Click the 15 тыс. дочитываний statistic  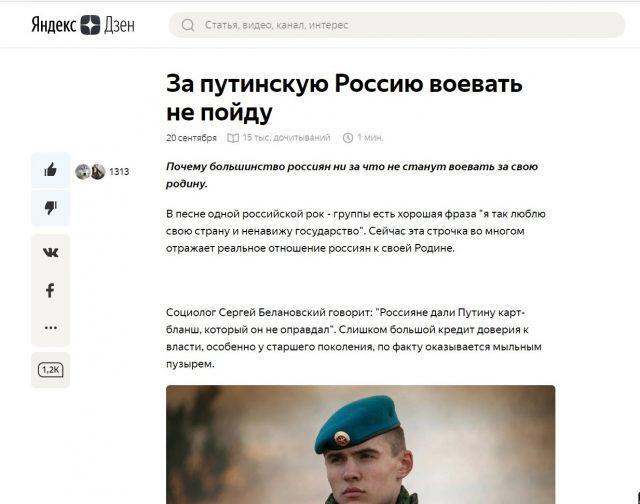pyautogui.click(x=287, y=138)
